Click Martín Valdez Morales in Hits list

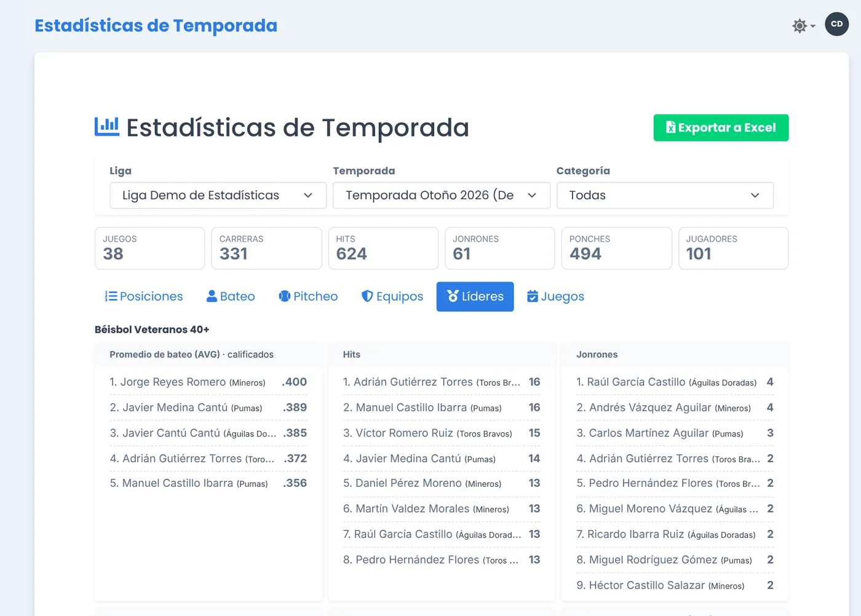click(413, 509)
